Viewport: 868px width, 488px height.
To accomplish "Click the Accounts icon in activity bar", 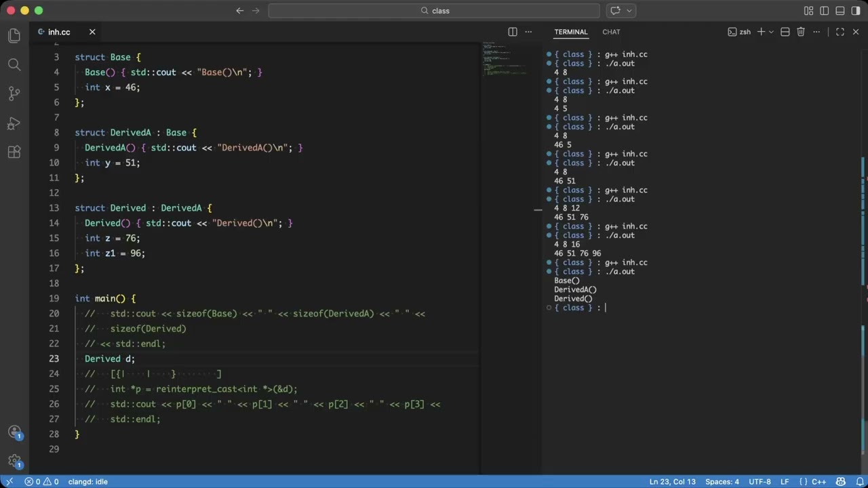I will click(x=14, y=432).
